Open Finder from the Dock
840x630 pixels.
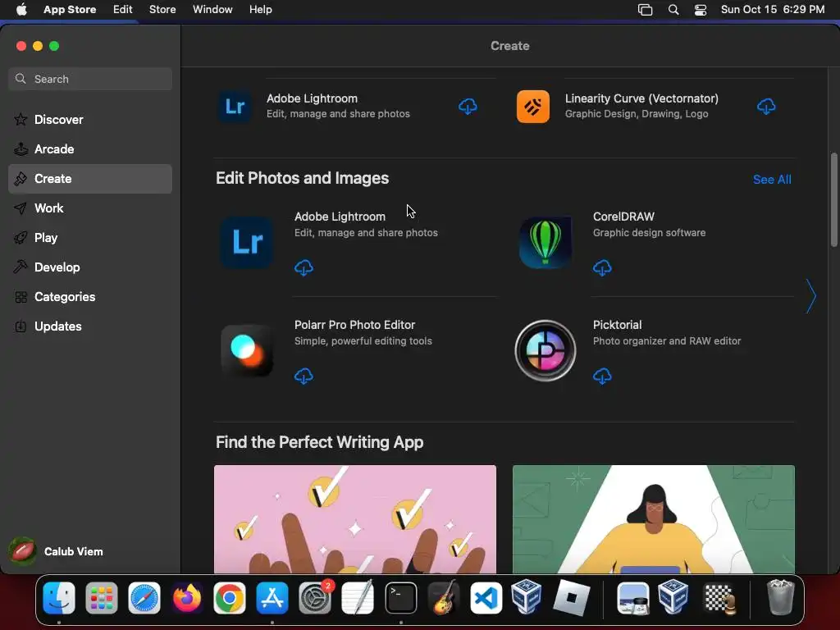[59, 598]
